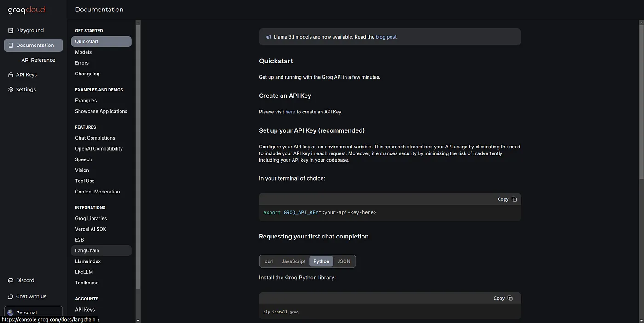Open Playground from the sidebar icon
This screenshot has width=644, height=323.
click(x=11, y=31)
